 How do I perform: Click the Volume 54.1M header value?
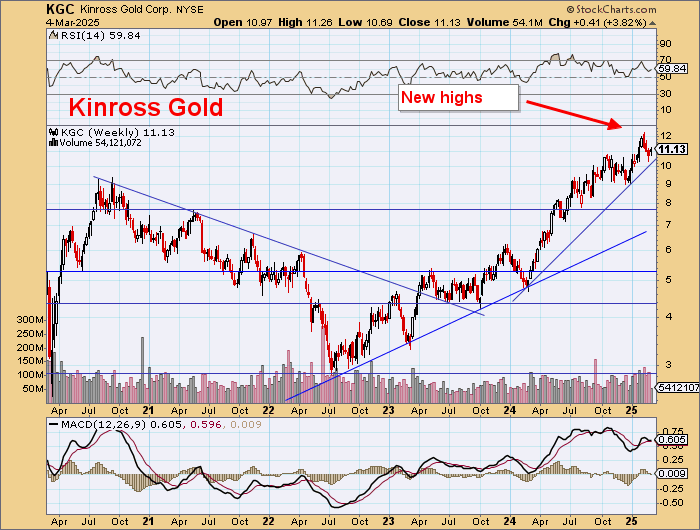click(505, 22)
